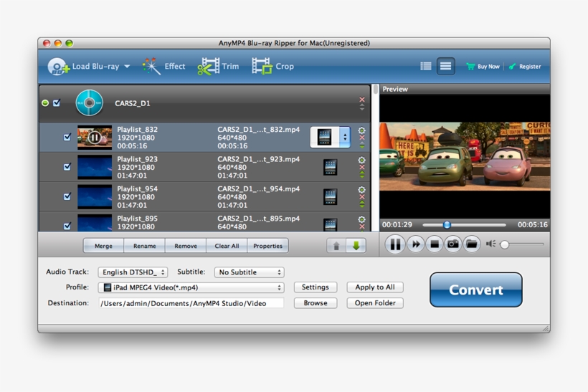Pause the preview playback
This screenshot has width=588, height=392.
pyautogui.click(x=395, y=244)
